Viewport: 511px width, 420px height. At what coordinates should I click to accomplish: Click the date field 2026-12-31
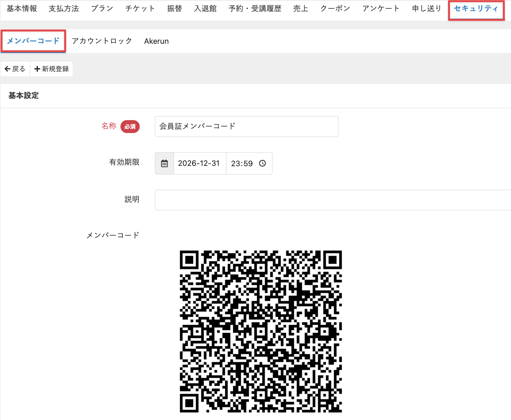coord(200,163)
